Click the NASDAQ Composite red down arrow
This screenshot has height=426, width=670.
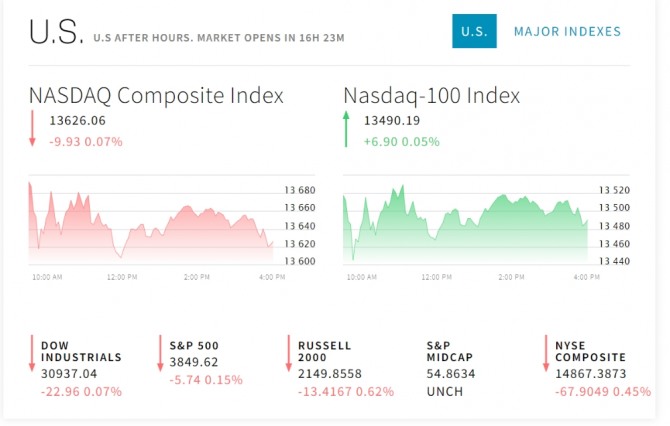click(x=32, y=130)
